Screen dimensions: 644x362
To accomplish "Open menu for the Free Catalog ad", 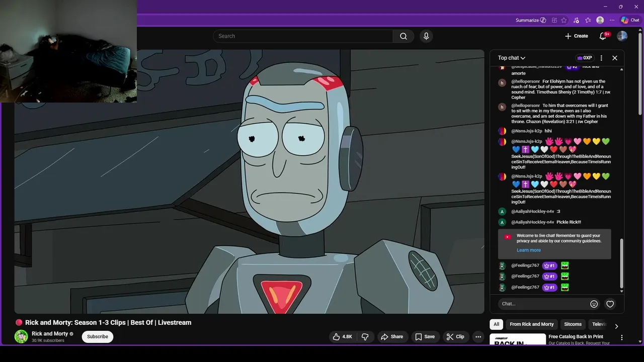I will (621, 338).
